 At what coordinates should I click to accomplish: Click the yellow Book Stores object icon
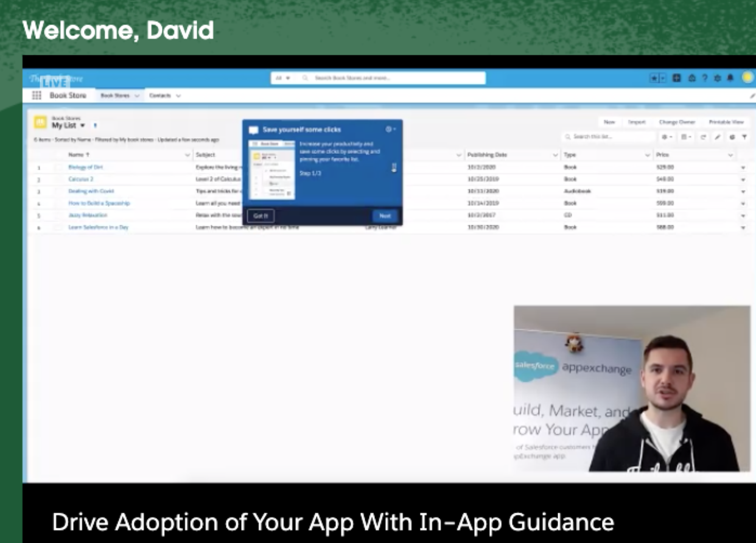pyautogui.click(x=40, y=122)
